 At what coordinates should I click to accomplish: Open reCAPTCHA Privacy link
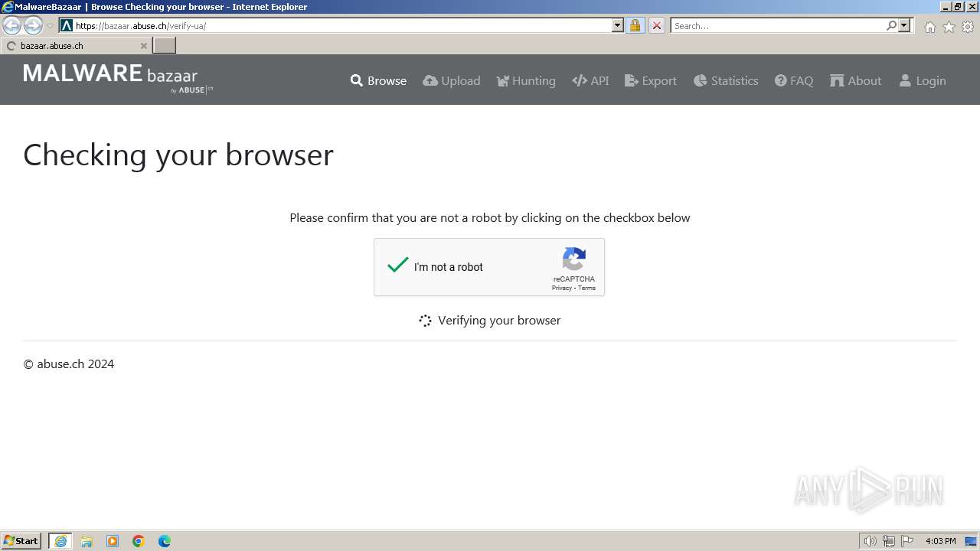(x=562, y=289)
